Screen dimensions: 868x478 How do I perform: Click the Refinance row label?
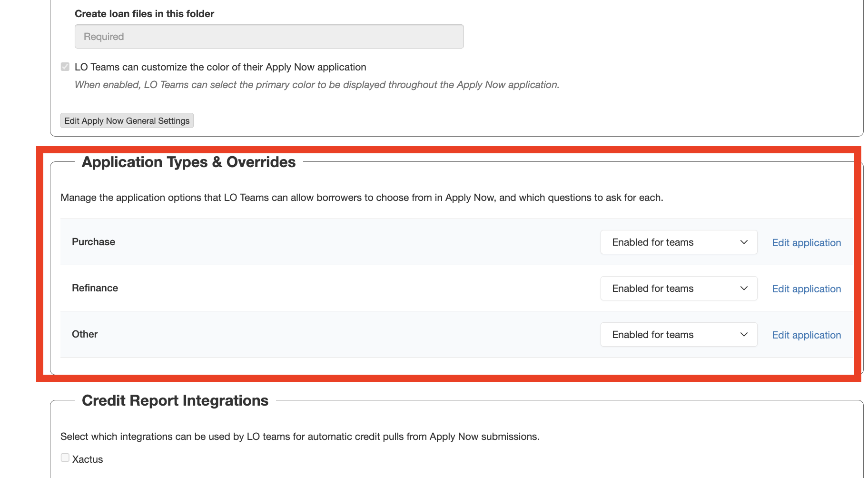tap(95, 288)
